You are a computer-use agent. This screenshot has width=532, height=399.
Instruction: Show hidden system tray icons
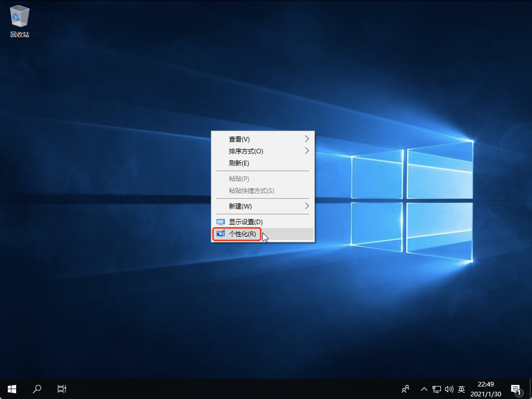click(424, 389)
